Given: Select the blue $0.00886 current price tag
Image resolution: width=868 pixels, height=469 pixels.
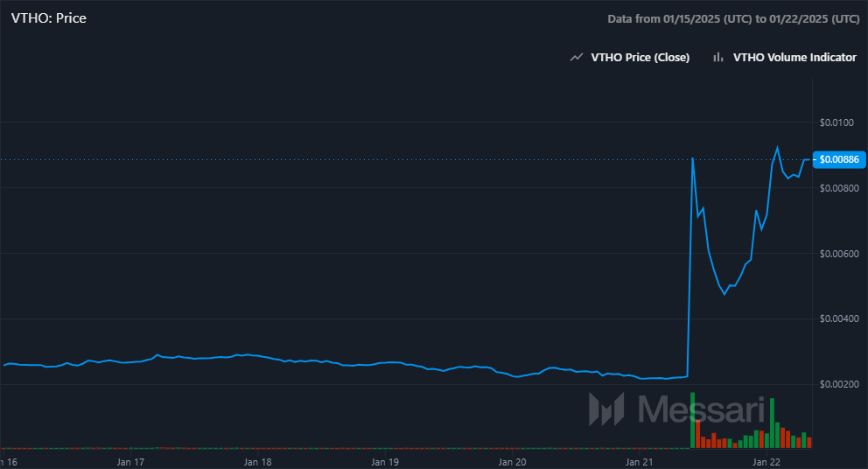Looking at the screenshot, I should point(839,159).
